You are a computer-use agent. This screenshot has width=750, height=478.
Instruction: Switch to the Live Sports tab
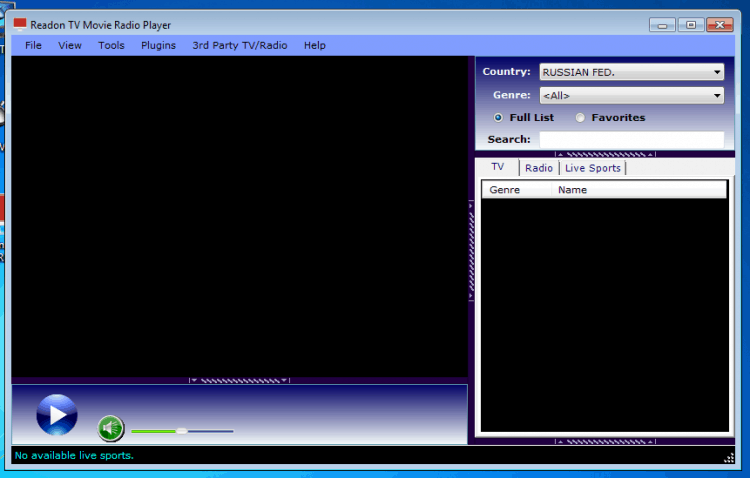(593, 168)
